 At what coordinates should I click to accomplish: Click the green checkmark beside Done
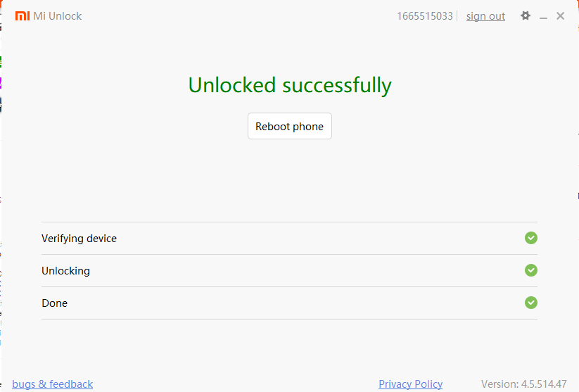tap(531, 303)
